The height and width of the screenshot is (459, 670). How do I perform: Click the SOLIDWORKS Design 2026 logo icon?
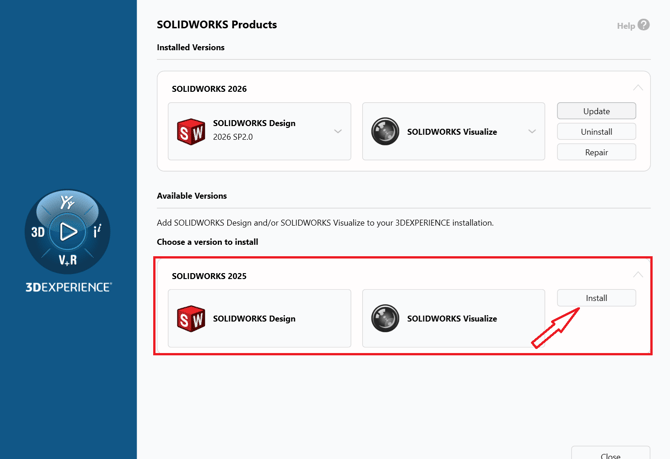click(191, 132)
